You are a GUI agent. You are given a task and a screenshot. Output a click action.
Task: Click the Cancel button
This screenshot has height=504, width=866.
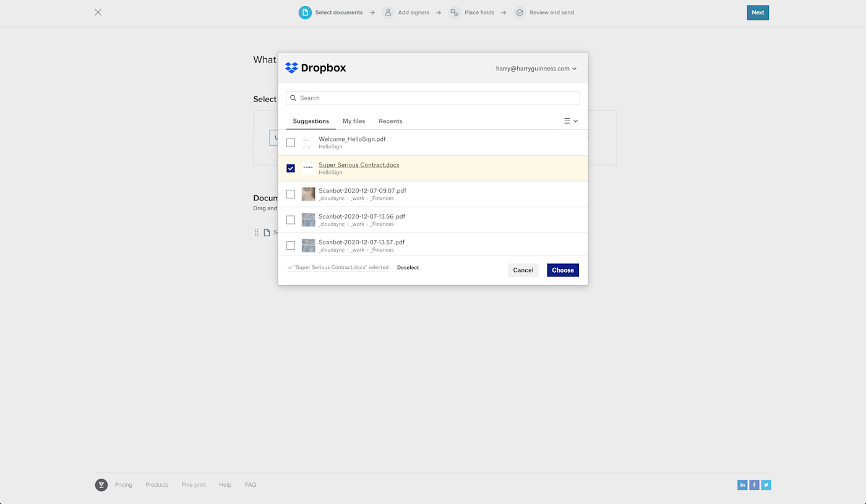pyautogui.click(x=523, y=270)
